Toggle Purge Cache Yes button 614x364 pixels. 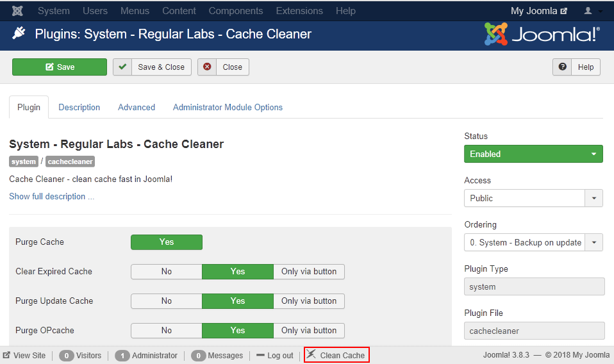tap(167, 242)
